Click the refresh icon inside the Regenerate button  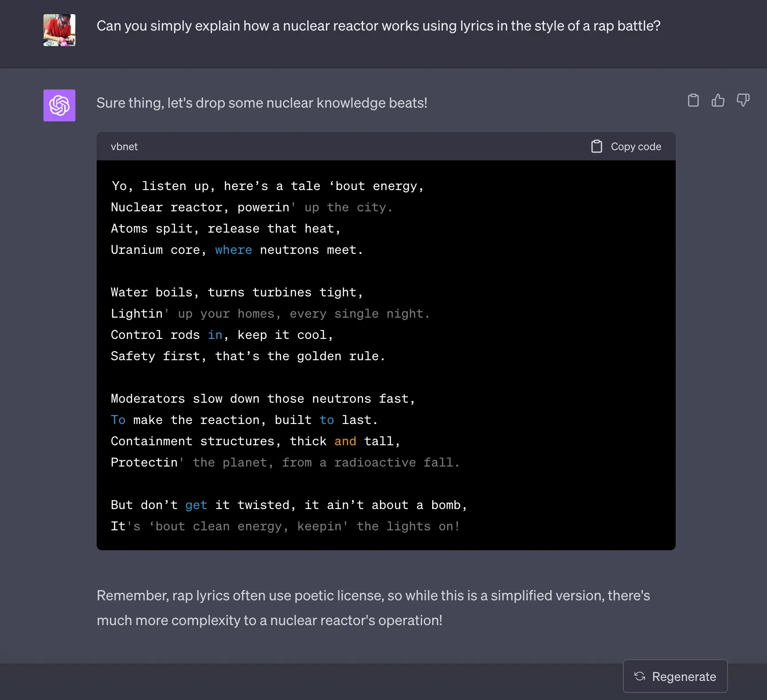point(640,676)
